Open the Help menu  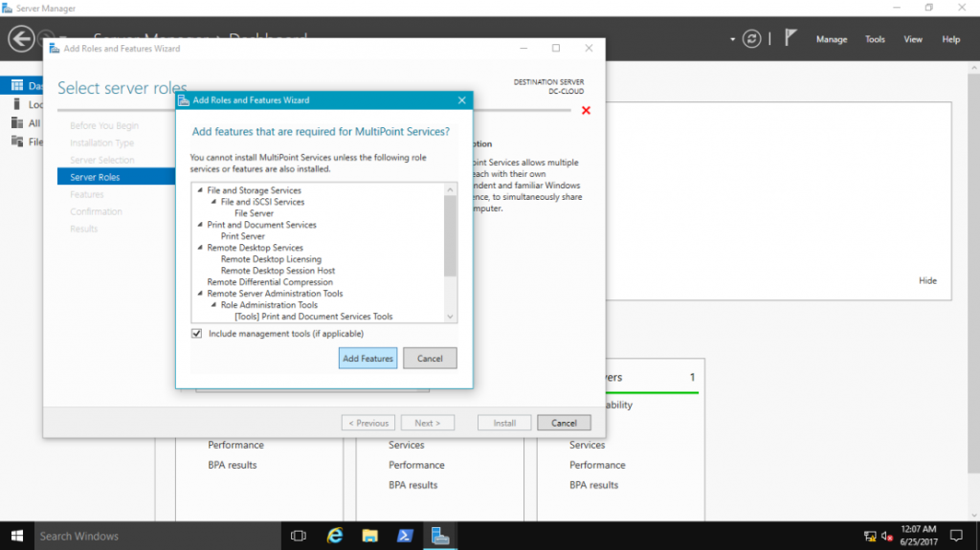coord(950,39)
